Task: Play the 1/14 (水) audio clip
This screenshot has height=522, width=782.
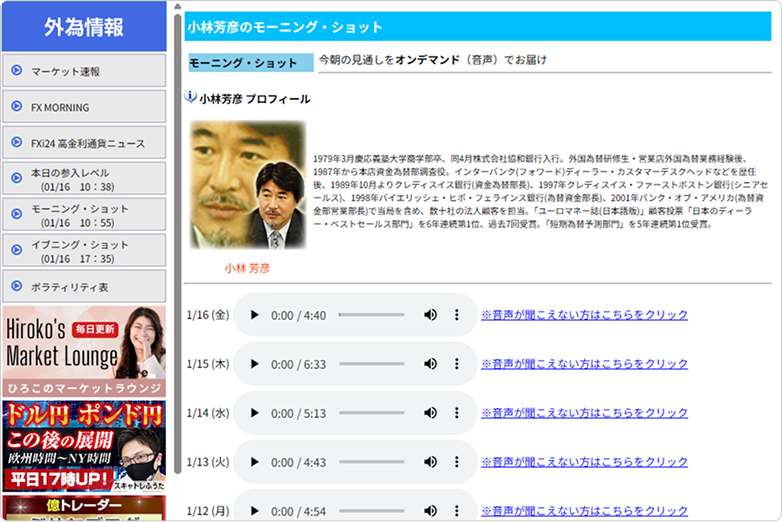Action: point(254,413)
